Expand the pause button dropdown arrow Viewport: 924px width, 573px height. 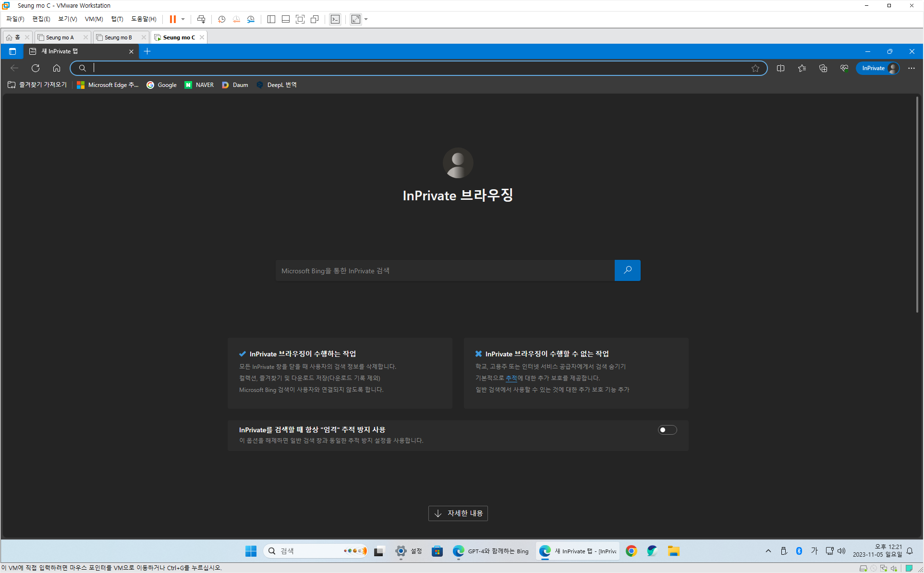coord(183,19)
